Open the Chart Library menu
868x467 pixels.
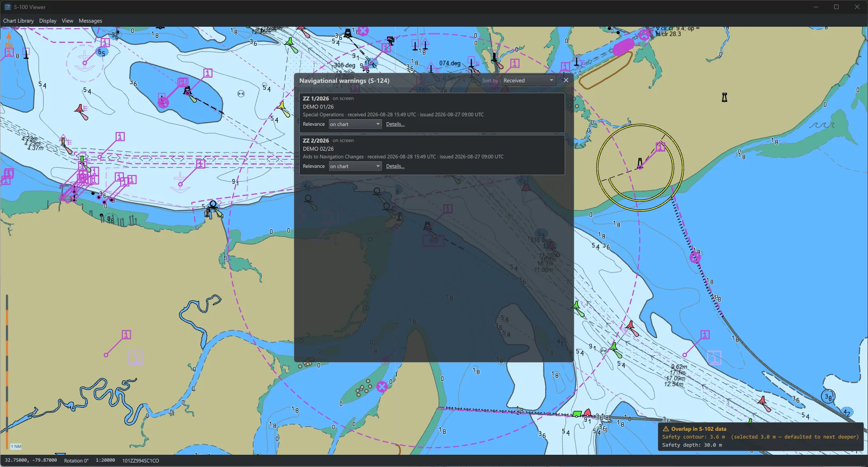pyautogui.click(x=18, y=21)
